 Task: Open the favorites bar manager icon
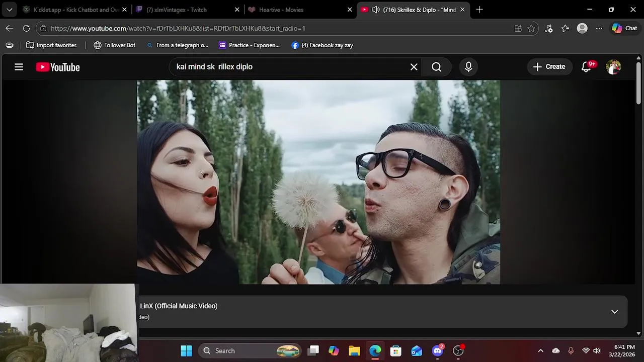pos(10,45)
